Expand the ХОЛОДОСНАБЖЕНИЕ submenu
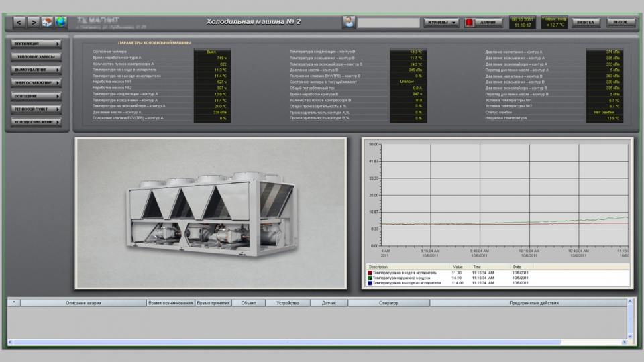 [x=36, y=122]
